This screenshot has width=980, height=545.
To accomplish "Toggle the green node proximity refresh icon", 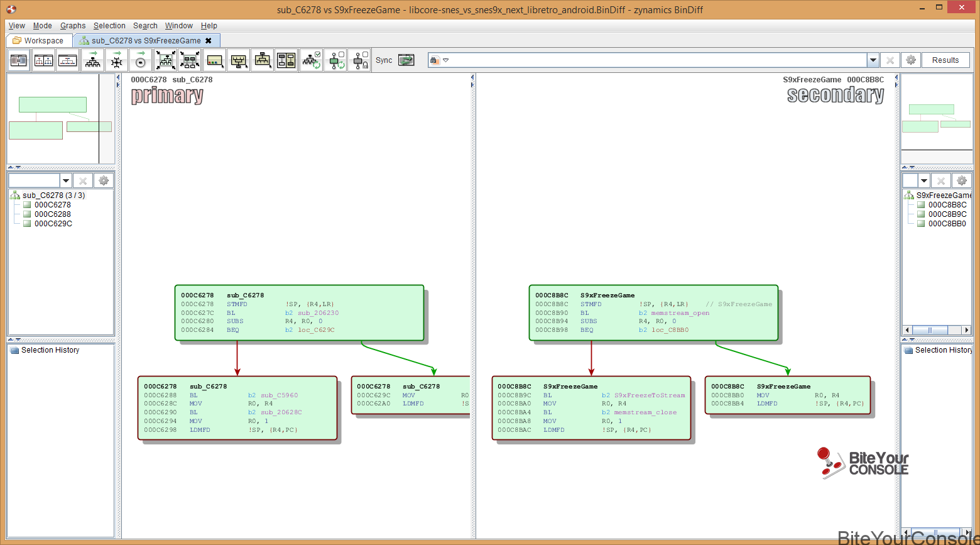I will tap(335, 60).
